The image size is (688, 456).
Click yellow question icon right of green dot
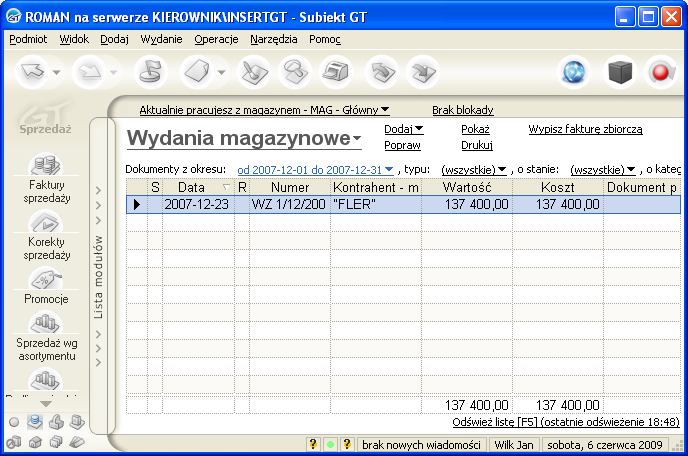pos(347,444)
